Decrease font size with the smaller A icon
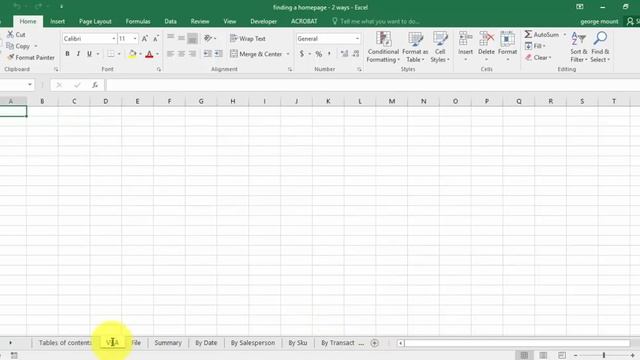Viewport: 640px width, 360px height. point(156,39)
